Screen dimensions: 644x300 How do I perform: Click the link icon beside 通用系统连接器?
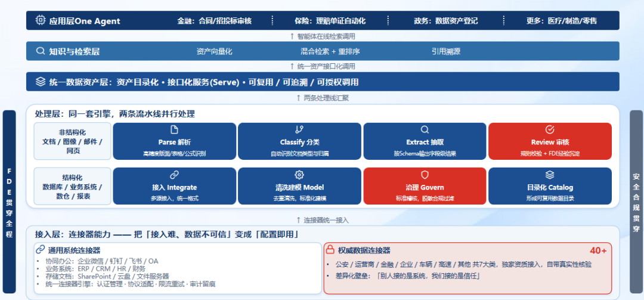(41, 249)
